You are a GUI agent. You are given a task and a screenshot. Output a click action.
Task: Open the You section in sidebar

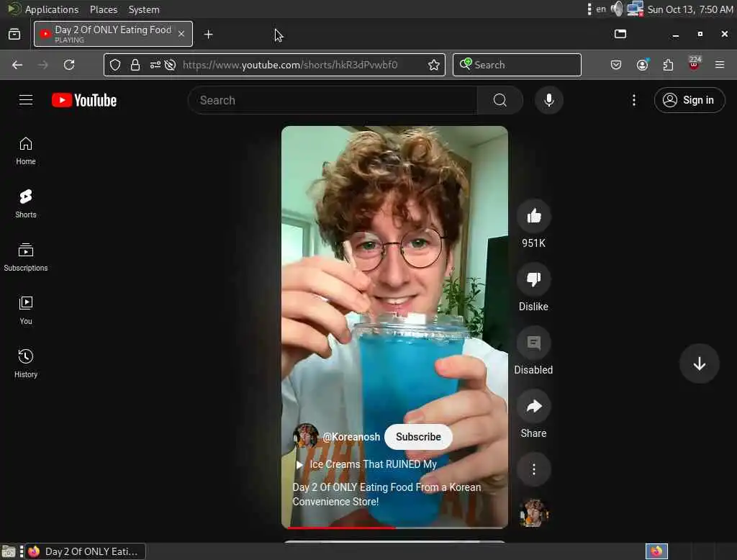(x=26, y=310)
